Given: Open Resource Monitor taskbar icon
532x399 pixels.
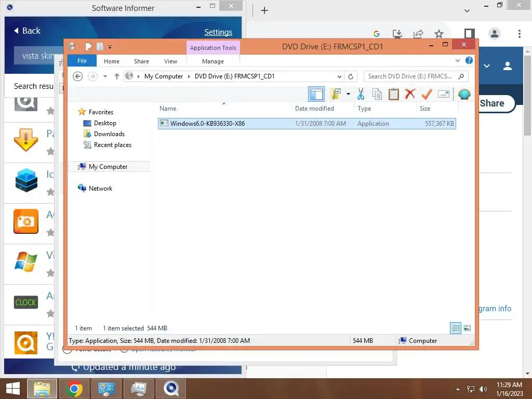Looking at the screenshot, I should (x=139, y=389).
